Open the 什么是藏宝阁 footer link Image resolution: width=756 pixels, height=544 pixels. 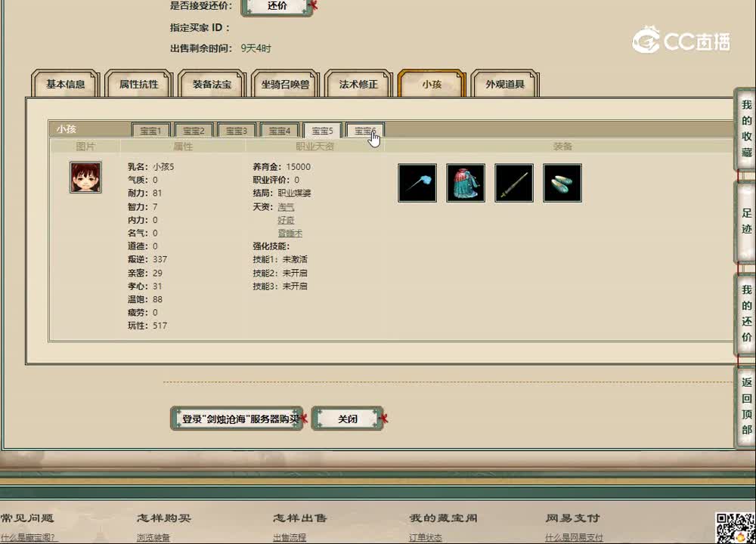(29, 537)
